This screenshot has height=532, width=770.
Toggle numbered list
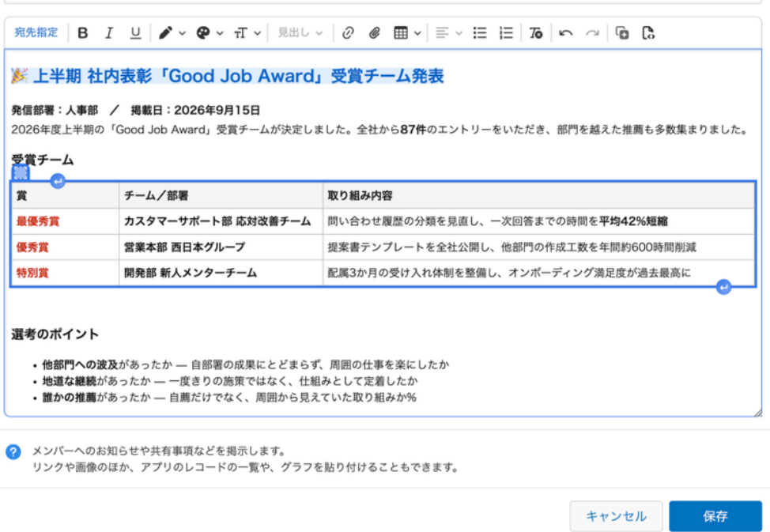coord(506,33)
